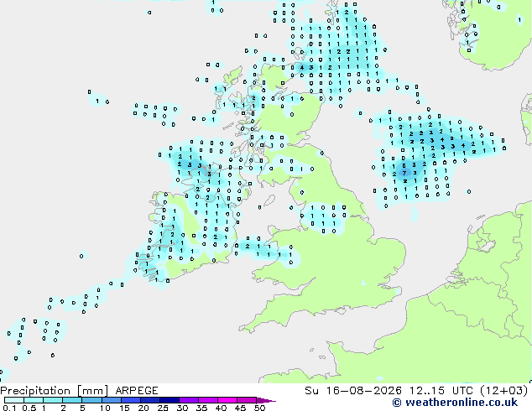Click the '0.1' legend scale label
532x411 pixels.
pyautogui.click(x=9, y=408)
